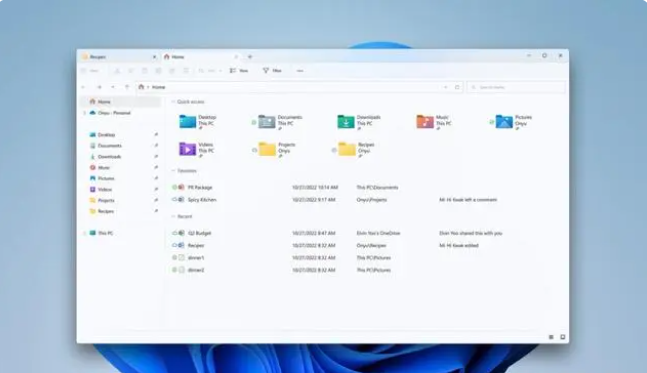Open the Desktop folder in Quick access

(x=198, y=122)
